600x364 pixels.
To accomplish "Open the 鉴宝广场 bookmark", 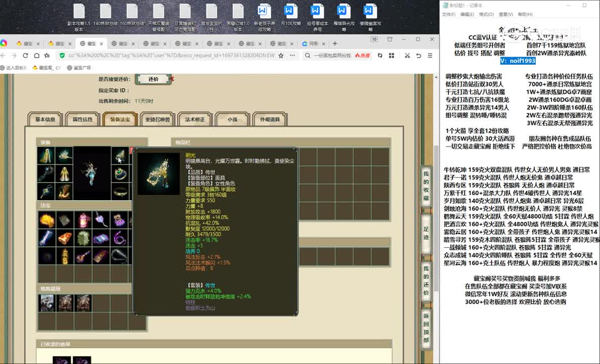I will [x=79, y=68].
